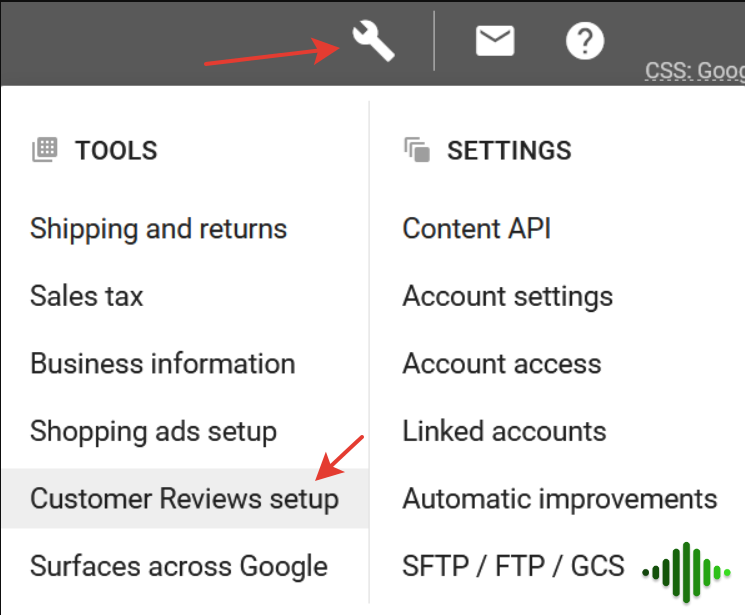Open Shipping and returns

(x=158, y=229)
